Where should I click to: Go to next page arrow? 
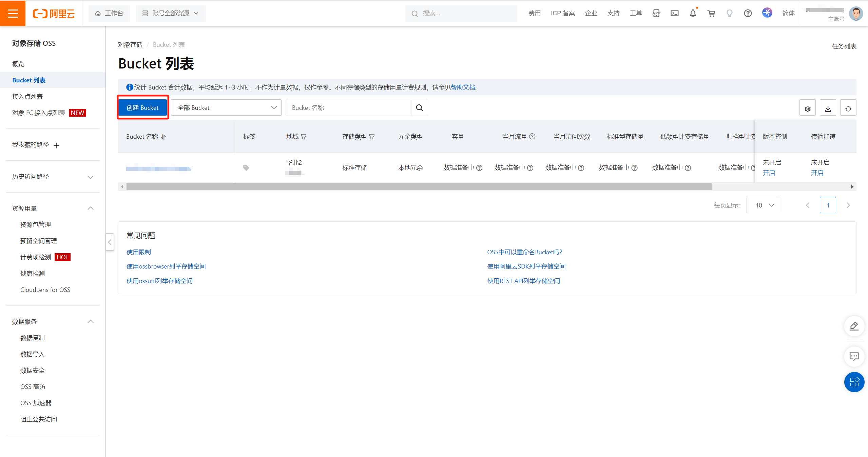[x=848, y=205]
